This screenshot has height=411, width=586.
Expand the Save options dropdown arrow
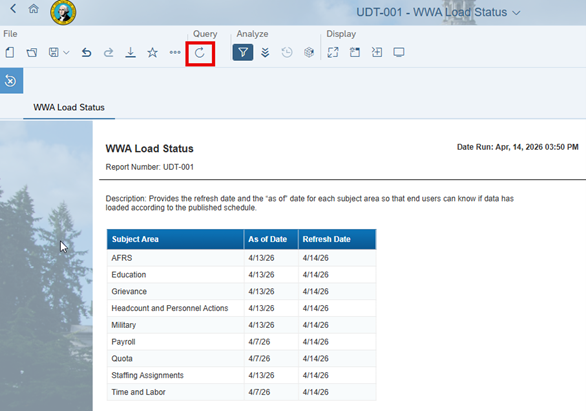pos(66,53)
